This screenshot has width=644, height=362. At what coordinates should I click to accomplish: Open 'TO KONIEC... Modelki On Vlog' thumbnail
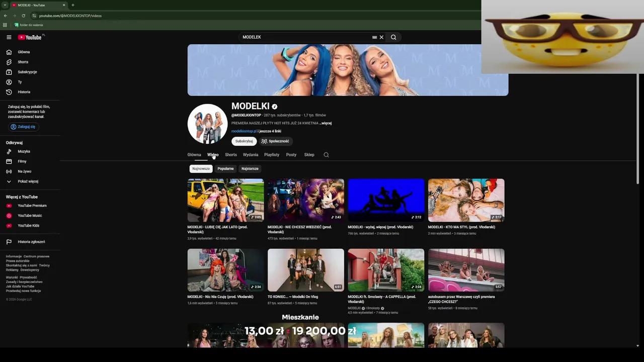point(306,270)
